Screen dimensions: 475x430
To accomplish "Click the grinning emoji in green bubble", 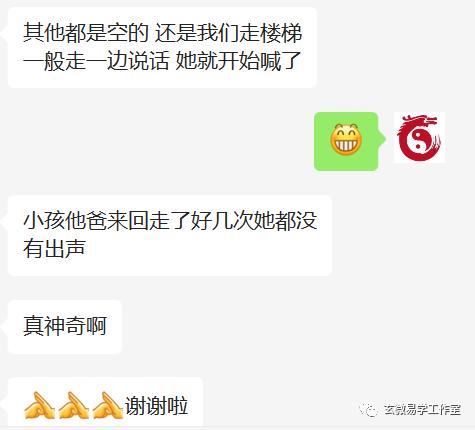I will coord(346,140).
